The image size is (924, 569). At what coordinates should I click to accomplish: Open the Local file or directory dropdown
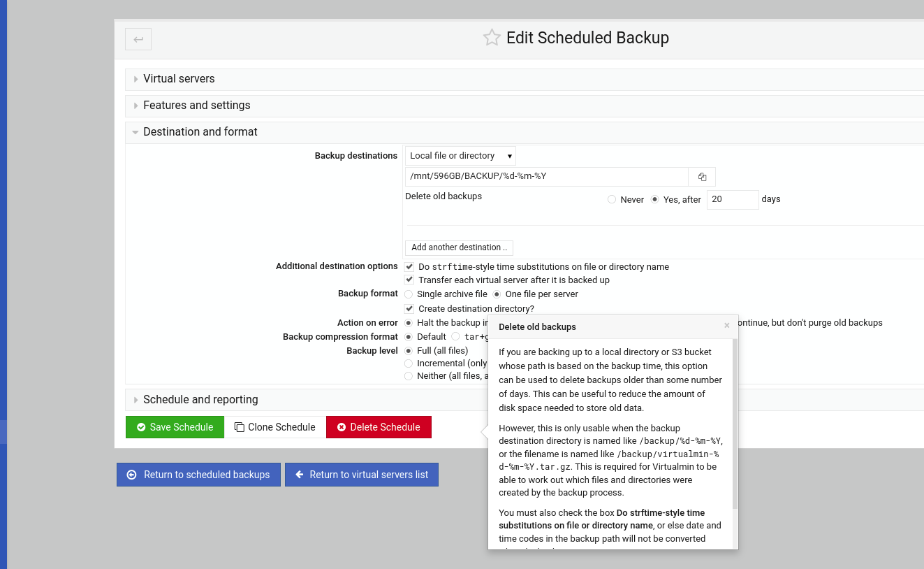460,156
